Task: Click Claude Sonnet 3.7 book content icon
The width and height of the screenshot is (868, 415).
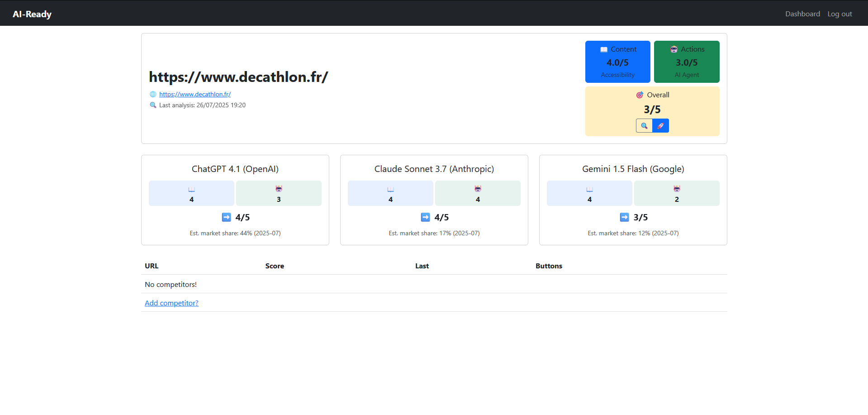Action: [x=391, y=189]
